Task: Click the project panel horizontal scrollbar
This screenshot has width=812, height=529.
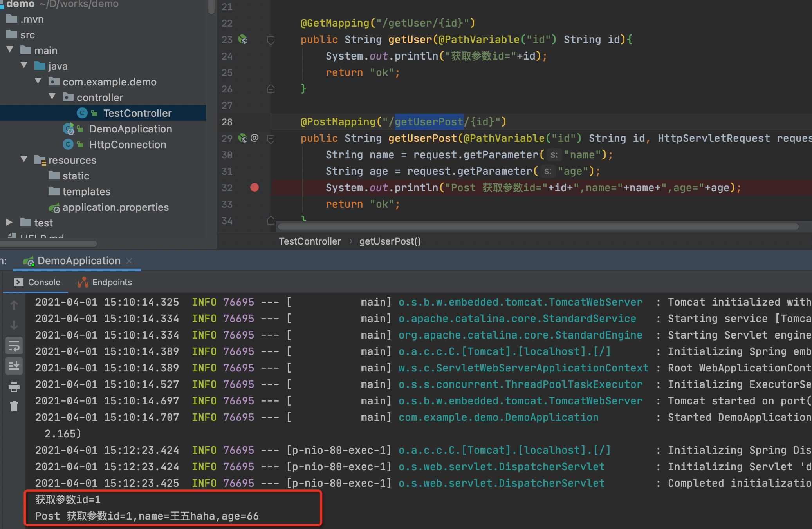Action: pyautogui.click(x=49, y=244)
